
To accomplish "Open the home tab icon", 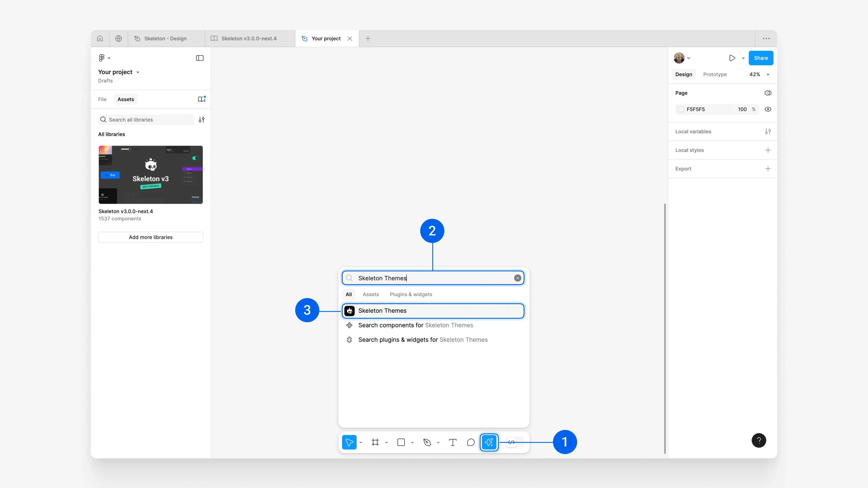I will tap(100, 38).
